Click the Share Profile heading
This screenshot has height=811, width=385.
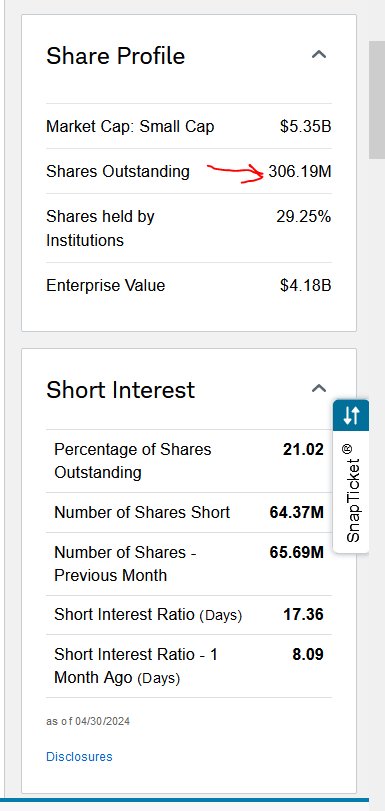(115, 56)
